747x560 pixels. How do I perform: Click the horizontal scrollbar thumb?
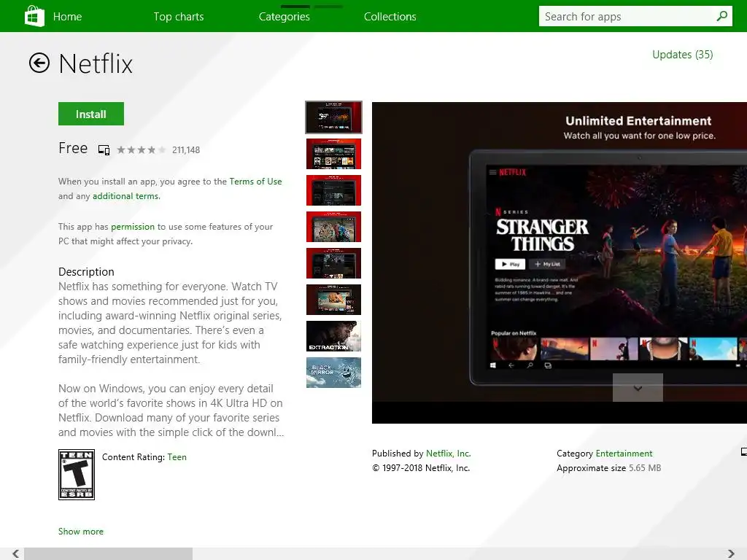tap(108, 553)
